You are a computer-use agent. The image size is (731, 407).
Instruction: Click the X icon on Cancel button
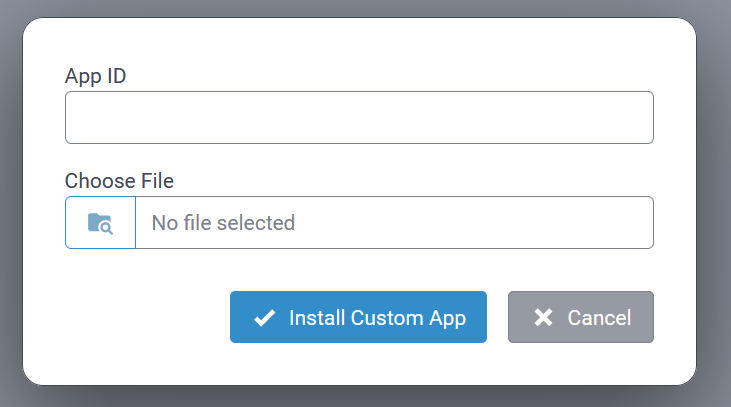[543, 318]
